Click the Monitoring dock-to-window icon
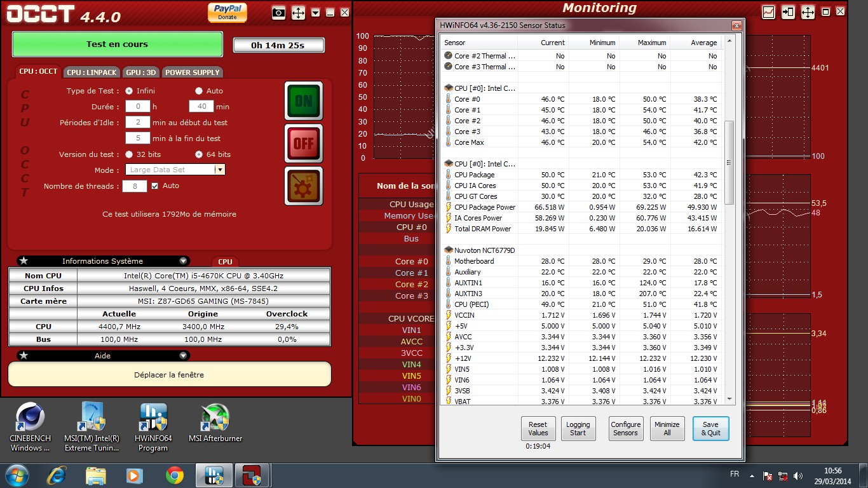The width and height of the screenshot is (868, 488). tap(789, 11)
